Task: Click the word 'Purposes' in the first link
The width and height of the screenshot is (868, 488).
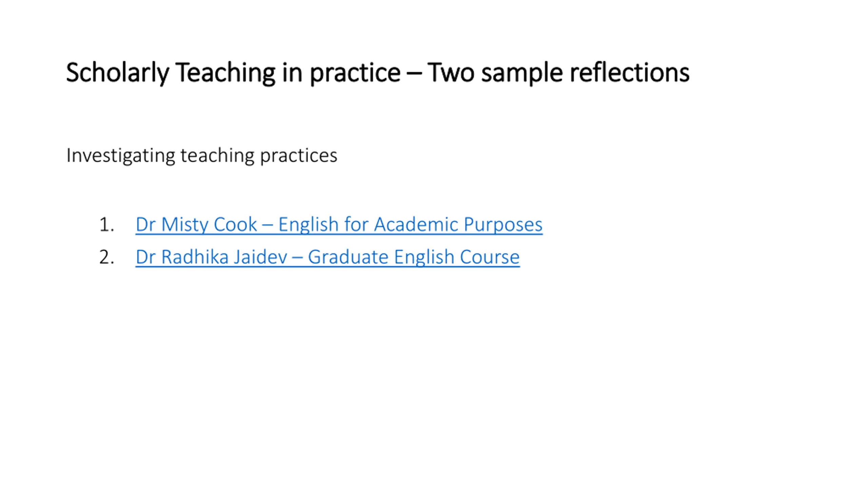Action: (503, 224)
